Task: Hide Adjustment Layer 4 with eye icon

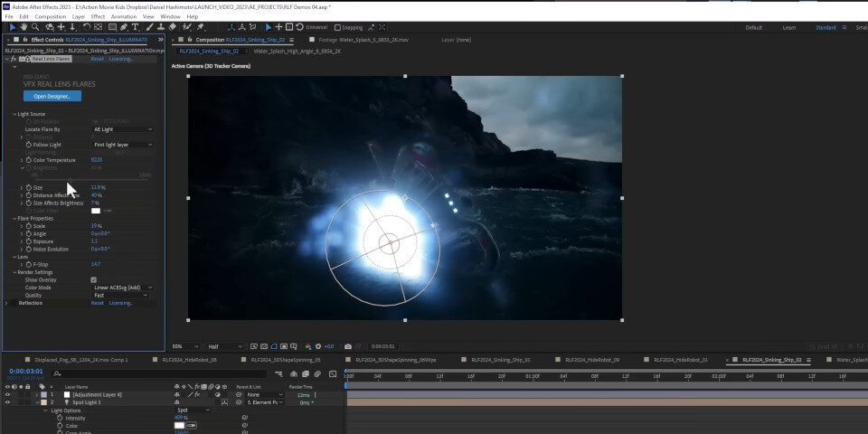Action: coord(8,395)
